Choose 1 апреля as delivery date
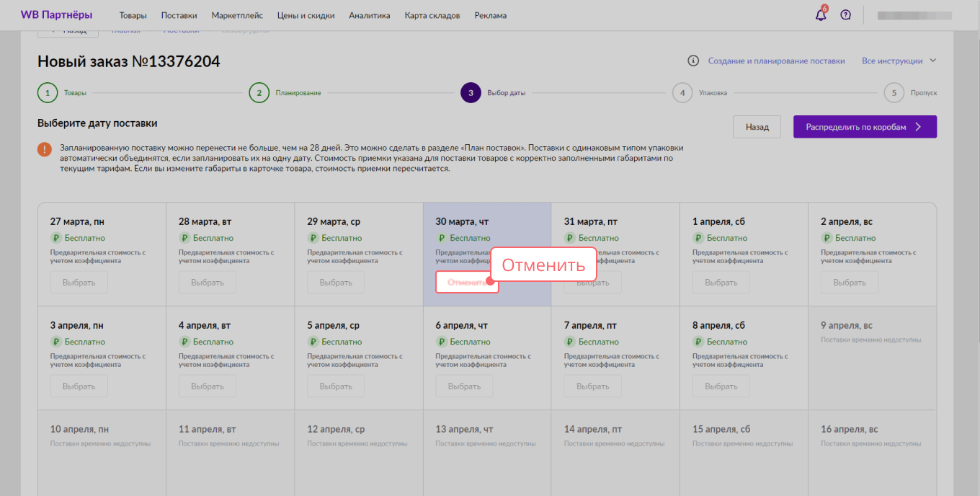Image resolution: width=980 pixels, height=496 pixels. point(721,283)
